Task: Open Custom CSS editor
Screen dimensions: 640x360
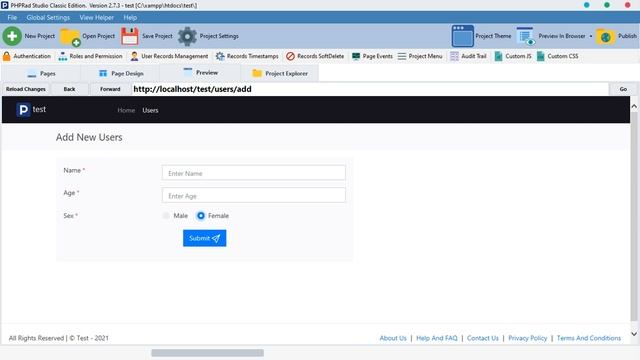Action: [x=557, y=56]
